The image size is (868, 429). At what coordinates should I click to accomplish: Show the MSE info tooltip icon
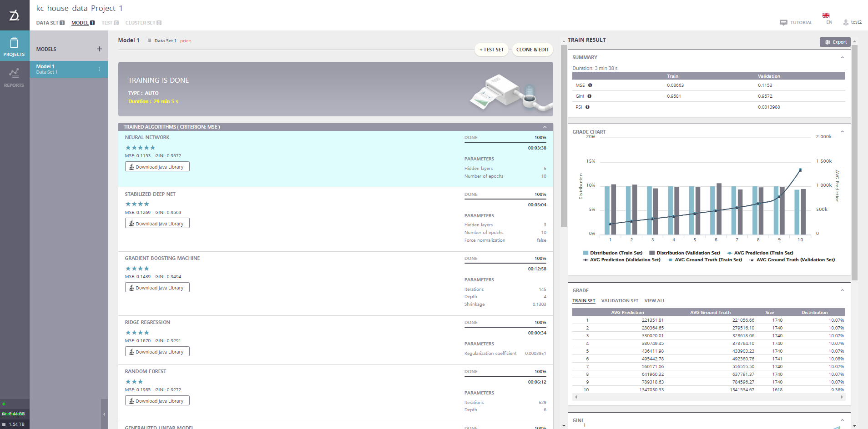pyautogui.click(x=590, y=85)
